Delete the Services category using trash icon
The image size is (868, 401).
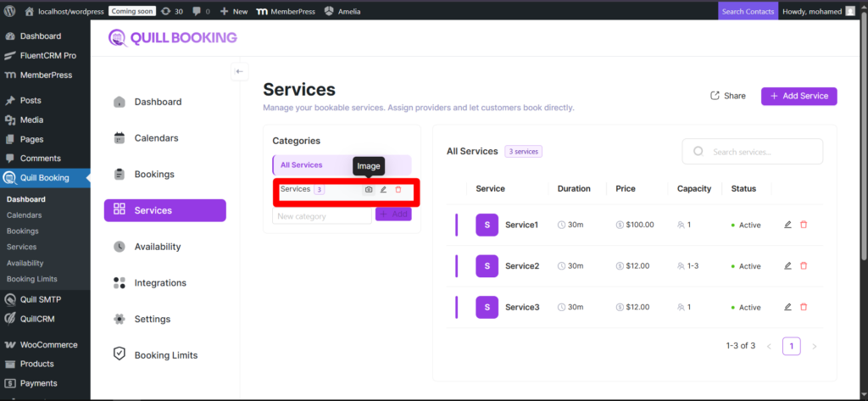[x=398, y=190]
